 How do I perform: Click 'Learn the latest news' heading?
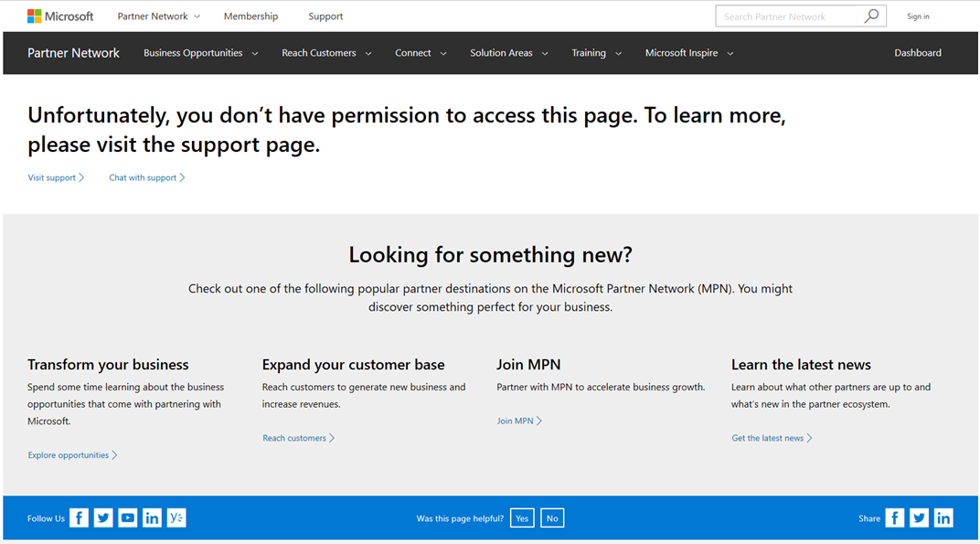pyautogui.click(x=801, y=365)
